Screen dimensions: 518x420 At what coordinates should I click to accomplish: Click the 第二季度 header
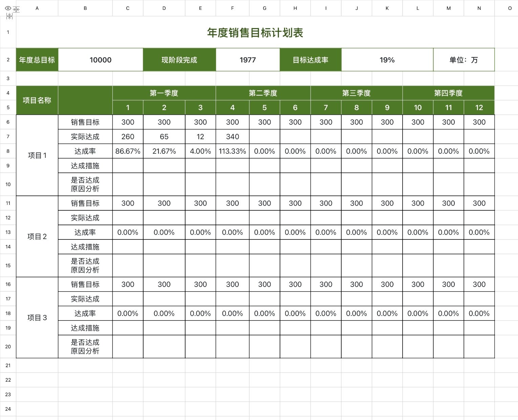pos(263,93)
